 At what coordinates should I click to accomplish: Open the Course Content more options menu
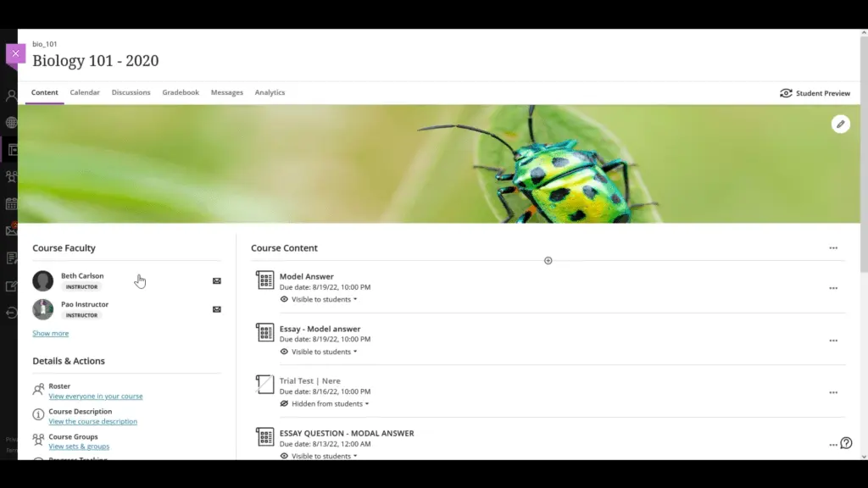tap(833, 248)
